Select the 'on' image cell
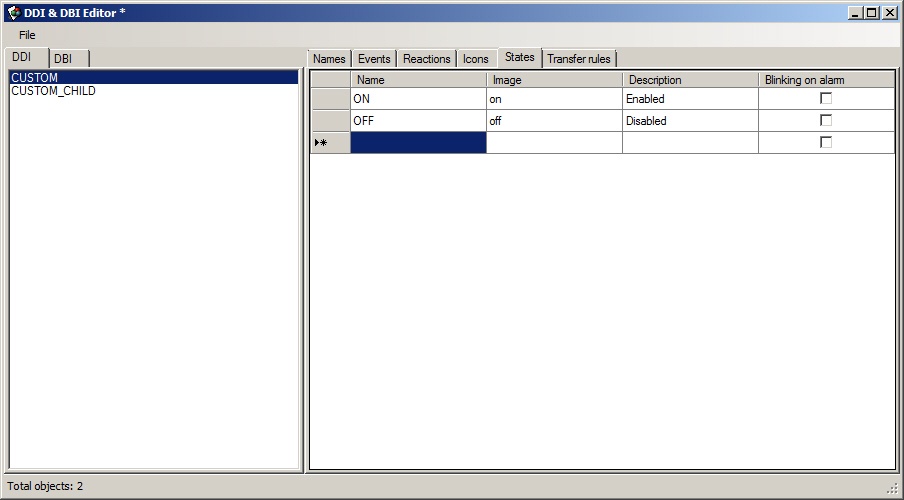Image resolution: width=904 pixels, height=500 pixels. tap(555, 99)
